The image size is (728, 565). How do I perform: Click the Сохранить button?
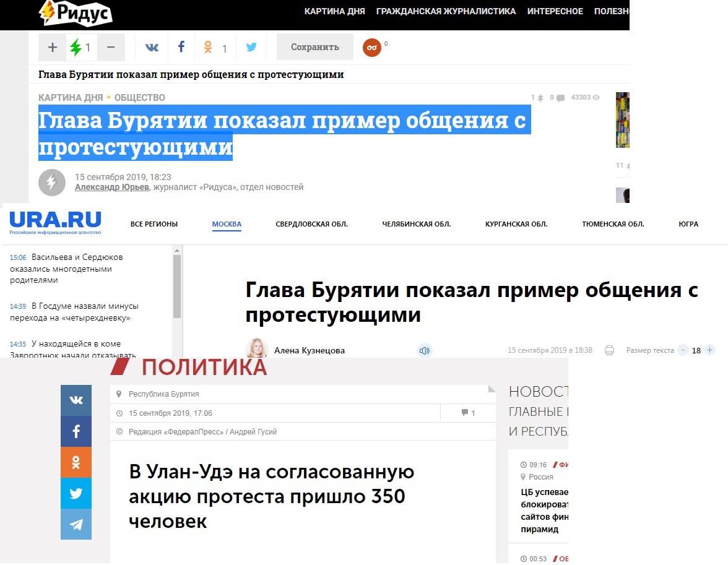[314, 47]
